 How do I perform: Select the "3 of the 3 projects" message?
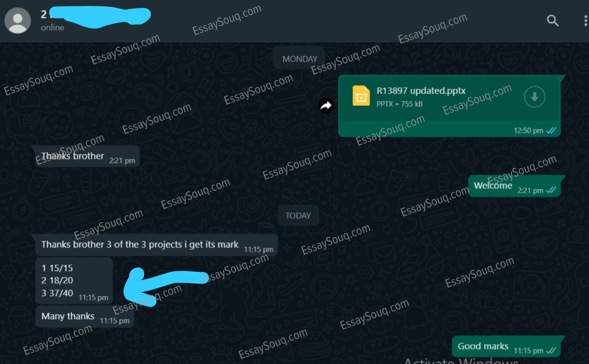pos(156,245)
